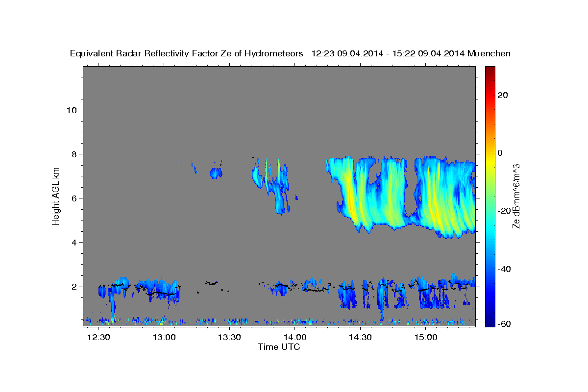Click the colorbar value label 0
This screenshot has height=392, width=588.
coord(500,153)
